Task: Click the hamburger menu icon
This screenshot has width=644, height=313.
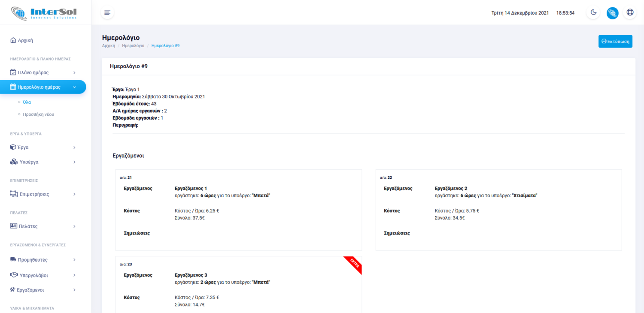Action: click(107, 13)
